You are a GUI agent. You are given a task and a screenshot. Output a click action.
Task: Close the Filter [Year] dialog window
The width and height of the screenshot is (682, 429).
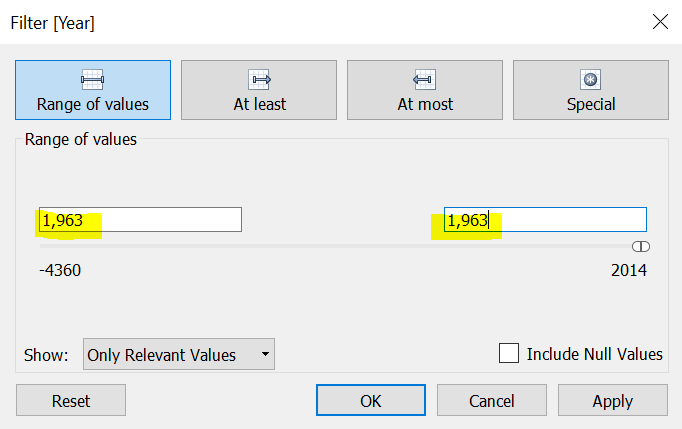click(659, 21)
